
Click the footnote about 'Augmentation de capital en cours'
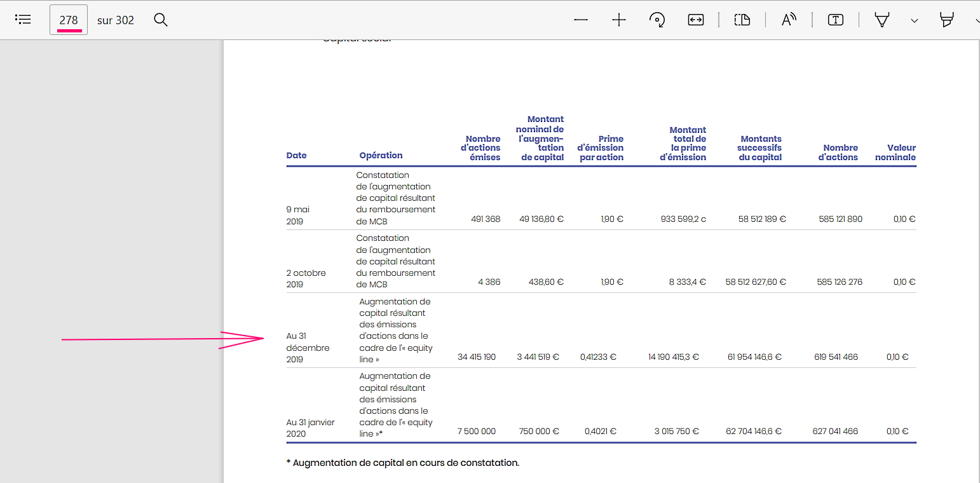click(x=403, y=463)
